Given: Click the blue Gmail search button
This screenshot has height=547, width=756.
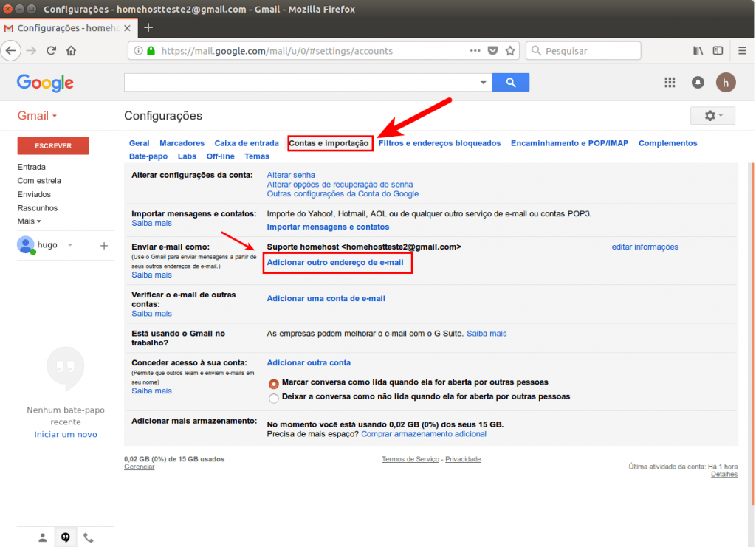Looking at the screenshot, I should (x=511, y=83).
